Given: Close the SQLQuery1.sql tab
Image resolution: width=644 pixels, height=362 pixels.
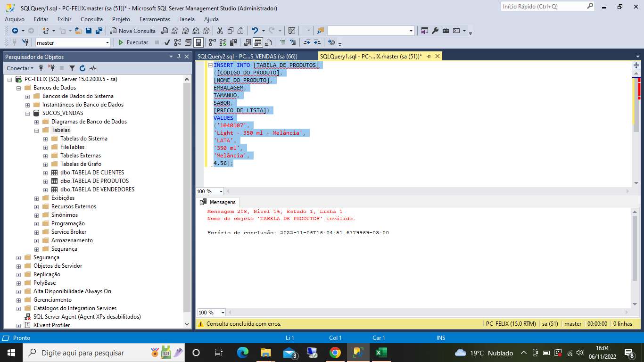Looking at the screenshot, I should [x=437, y=56].
